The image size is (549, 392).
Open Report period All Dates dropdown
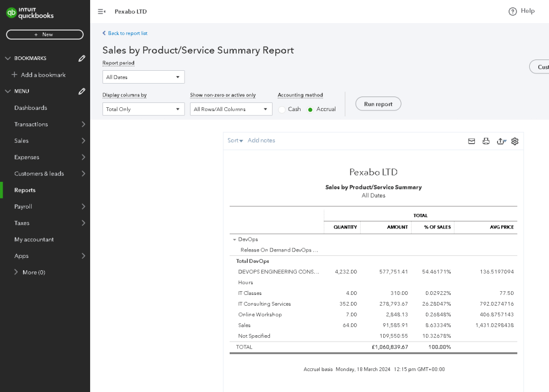(x=143, y=77)
